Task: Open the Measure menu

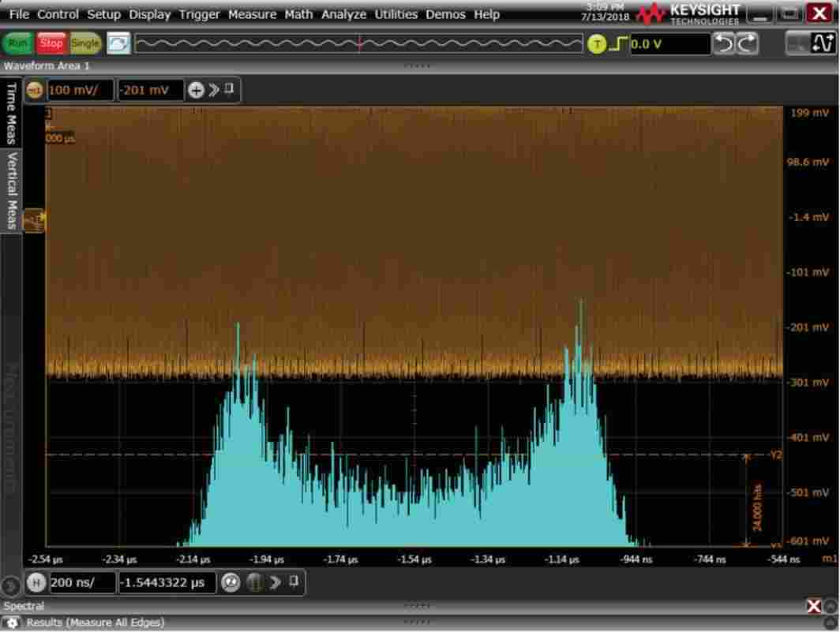Action: (252, 14)
